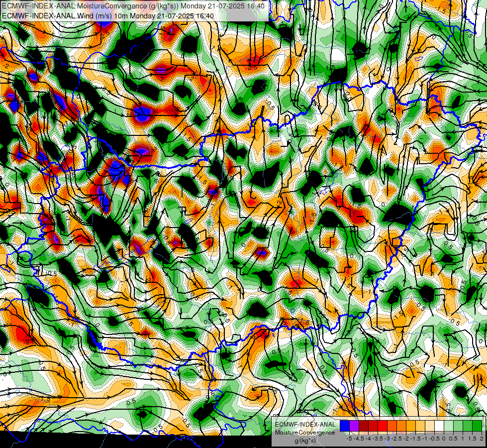Select the orange swatch between -2.5 and -2

401,426
